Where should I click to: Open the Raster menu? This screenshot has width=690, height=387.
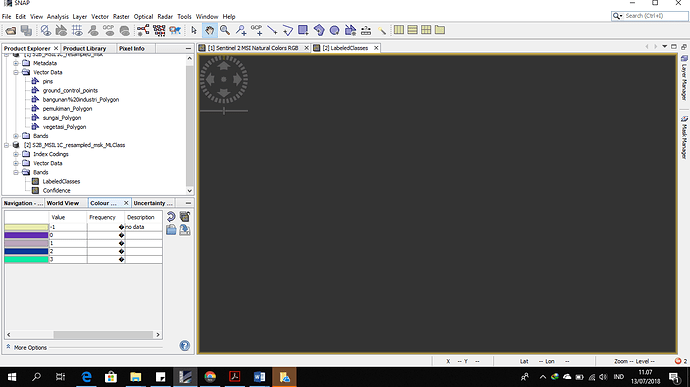click(x=121, y=17)
